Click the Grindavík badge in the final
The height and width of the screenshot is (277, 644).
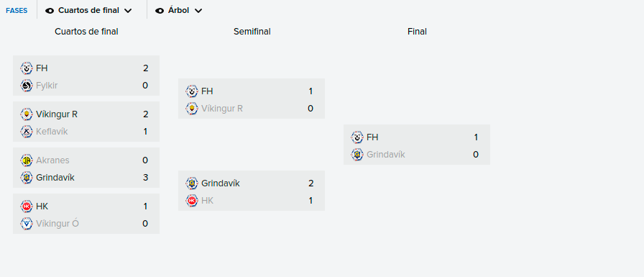tap(357, 155)
